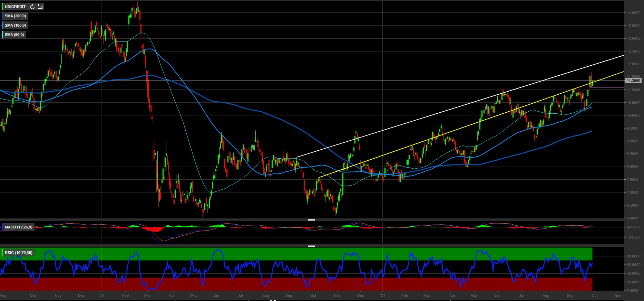The width and height of the screenshot is (644, 301).
Task: Click the '21 year marker on time axis
Action: pos(383,295)
